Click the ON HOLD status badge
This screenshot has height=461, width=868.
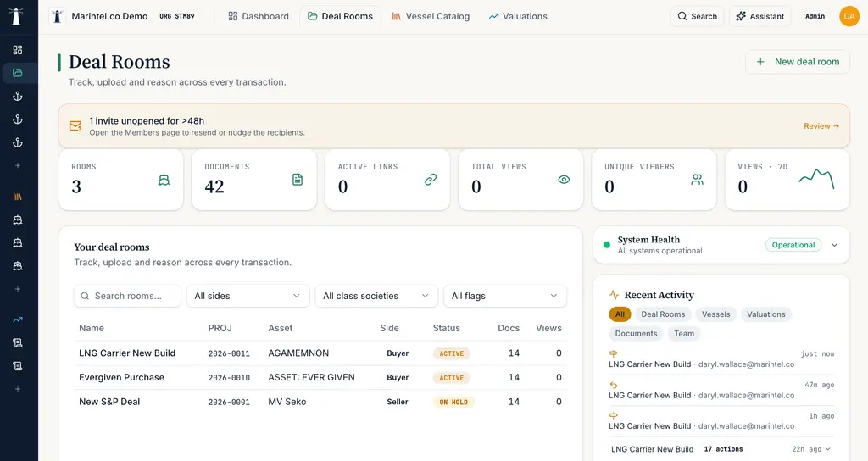(x=453, y=403)
